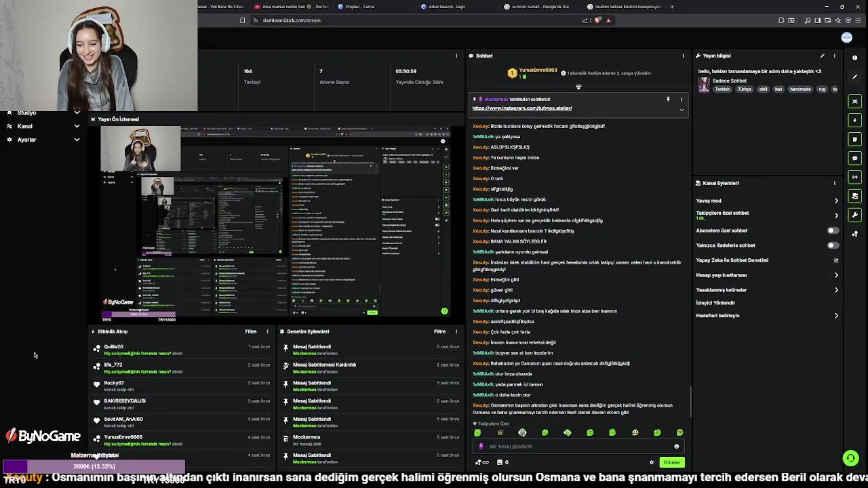
Task: Expand Takipçilere özel sohbet settings
Action: [836, 216]
